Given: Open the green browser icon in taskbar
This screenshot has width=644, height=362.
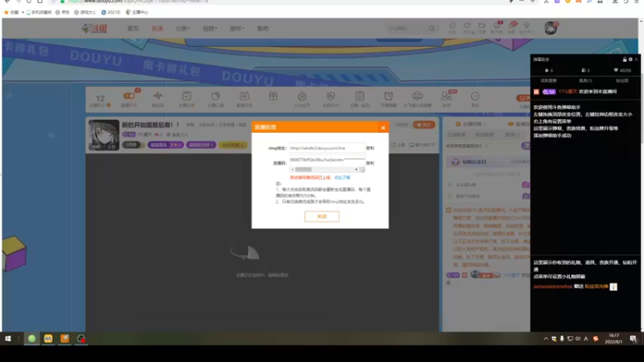Looking at the screenshot, I should [x=31, y=339].
